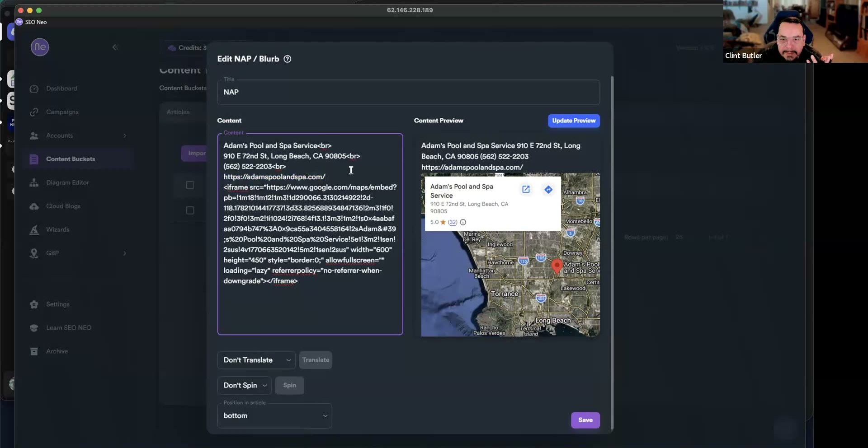Switch to the Articles tab behind the dialog
The height and width of the screenshot is (448, 868).
178,112
